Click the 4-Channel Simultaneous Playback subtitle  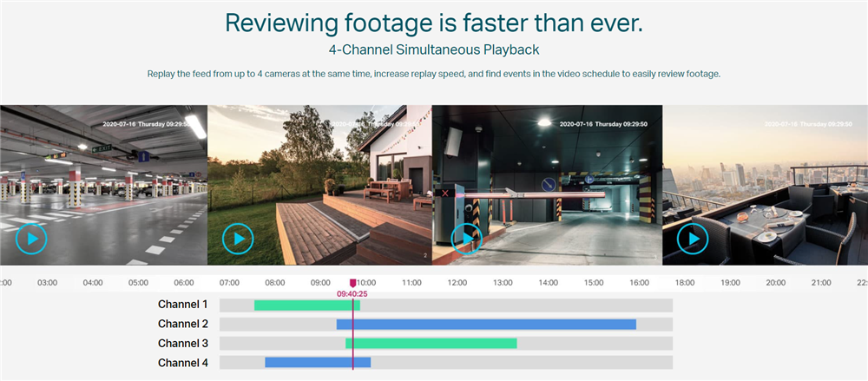[x=434, y=49]
